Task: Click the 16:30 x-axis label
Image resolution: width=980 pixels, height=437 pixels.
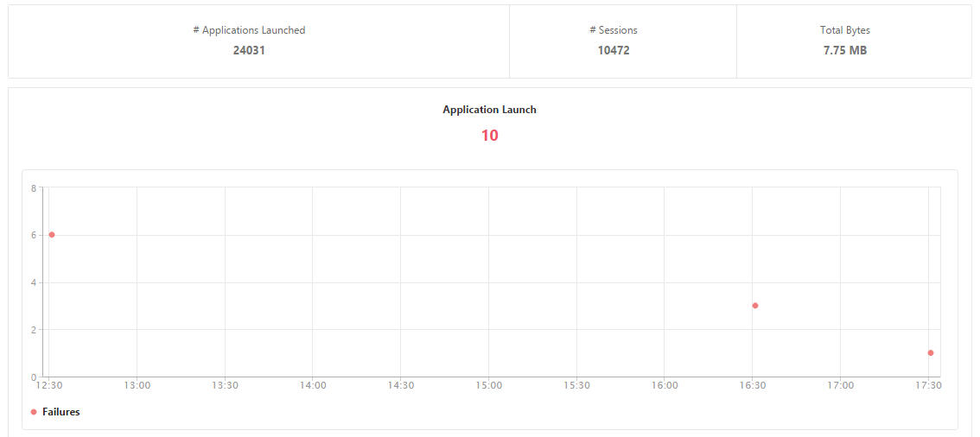Action: 752,386
